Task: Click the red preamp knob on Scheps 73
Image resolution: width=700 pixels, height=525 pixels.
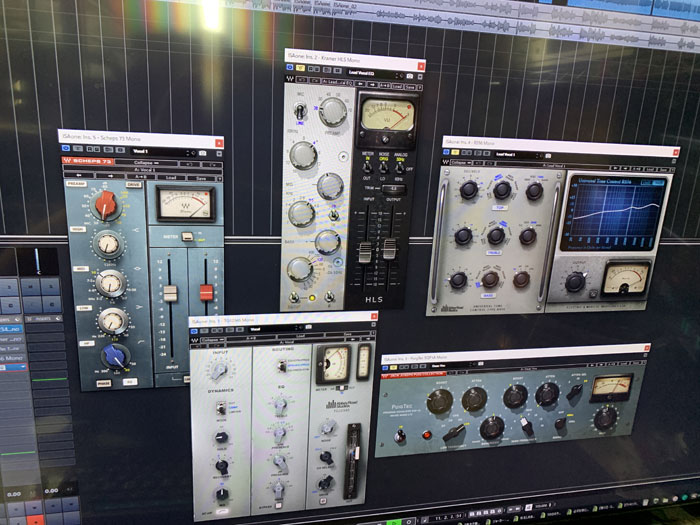Action: click(x=106, y=205)
